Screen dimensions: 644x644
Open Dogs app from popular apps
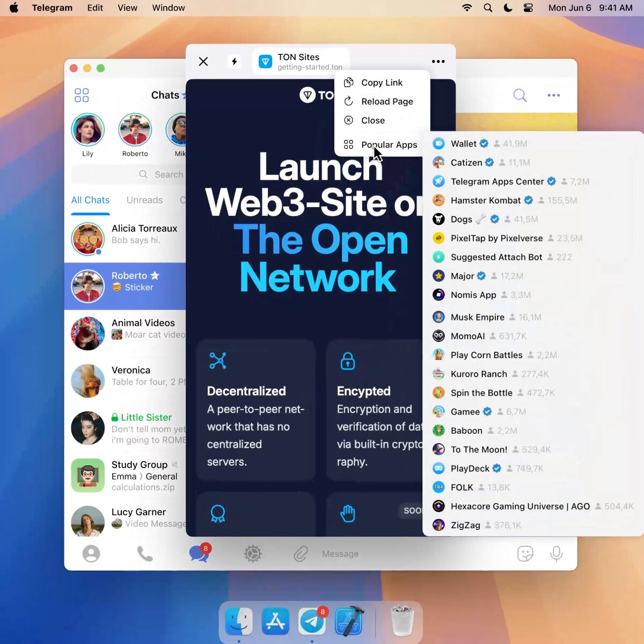click(532, 219)
